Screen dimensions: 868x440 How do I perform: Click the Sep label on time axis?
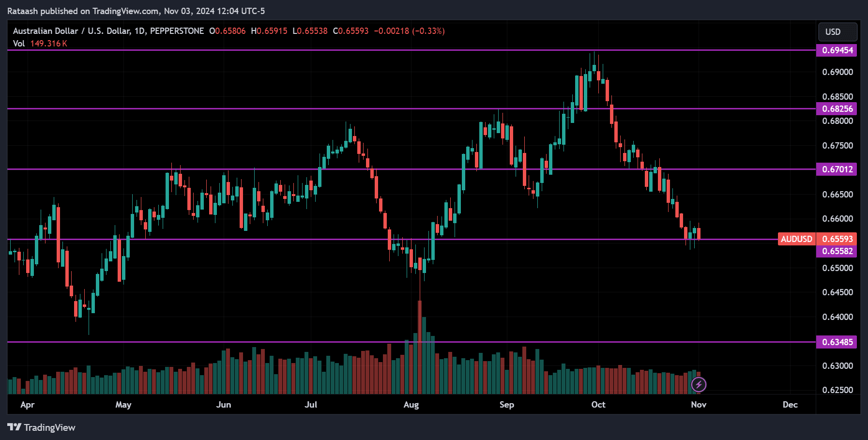pyautogui.click(x=507, y=405)
